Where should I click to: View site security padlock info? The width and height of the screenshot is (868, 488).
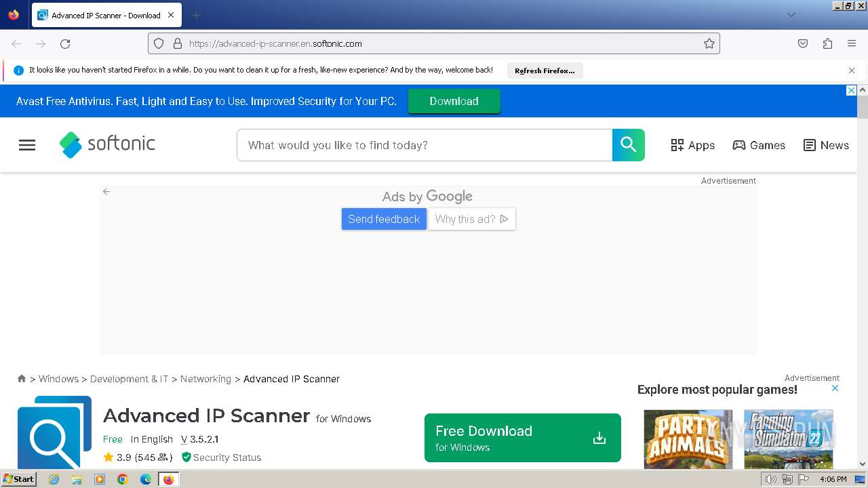[x=178, y=43]
